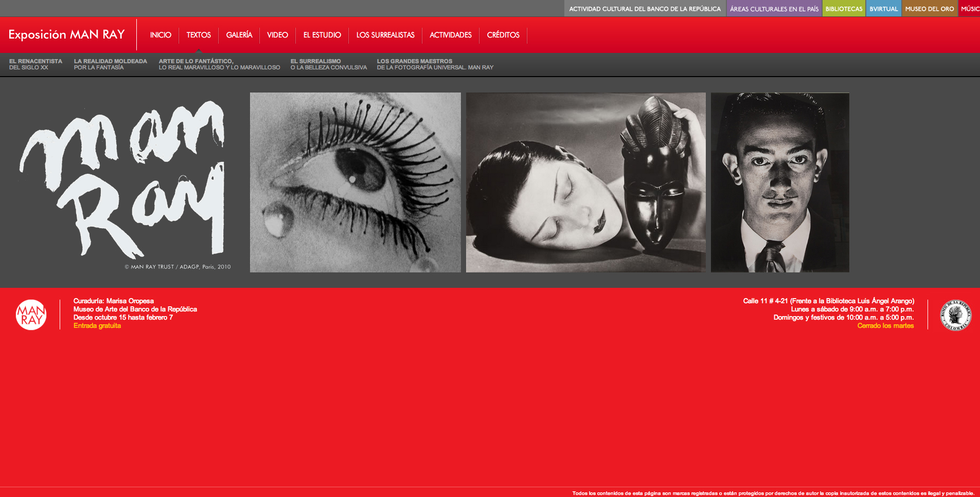Open 'El Surrealismo o la belleza convulsiva' link
The height and width of the screenshot is (497, 980).
click(x=328, y=64)
